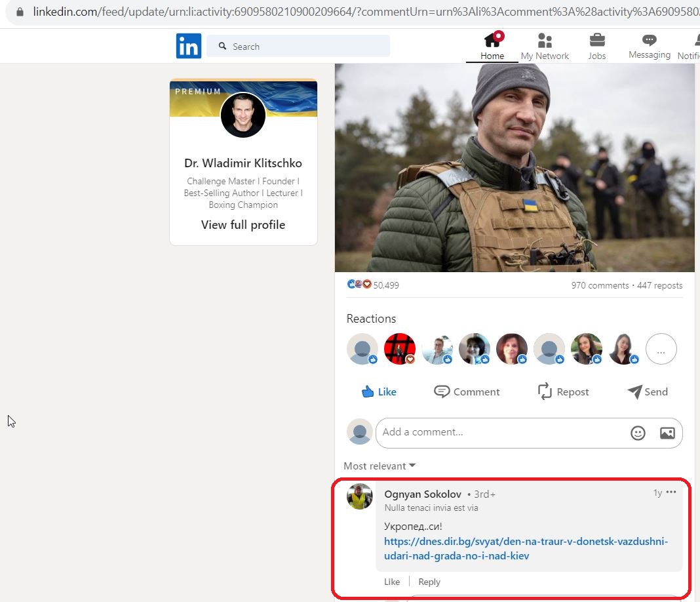This screenshot has height=602, width=700.
Task: Open the comment's three-dot options menu
Action: 671,492
